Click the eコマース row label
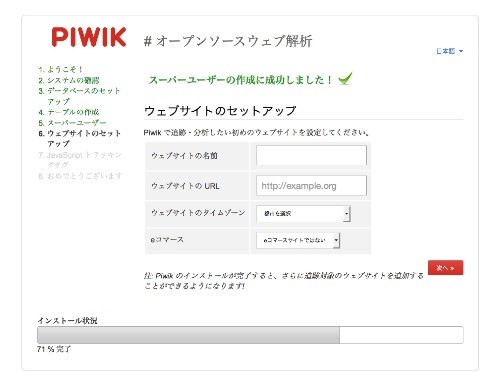Screen dimensions: 500x372 point(167,240)
